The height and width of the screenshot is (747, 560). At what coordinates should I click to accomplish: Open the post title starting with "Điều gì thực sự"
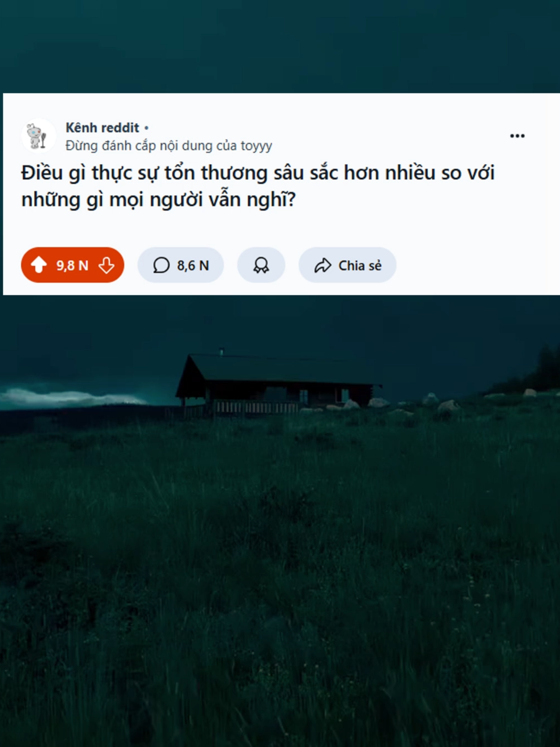(258, 186)
